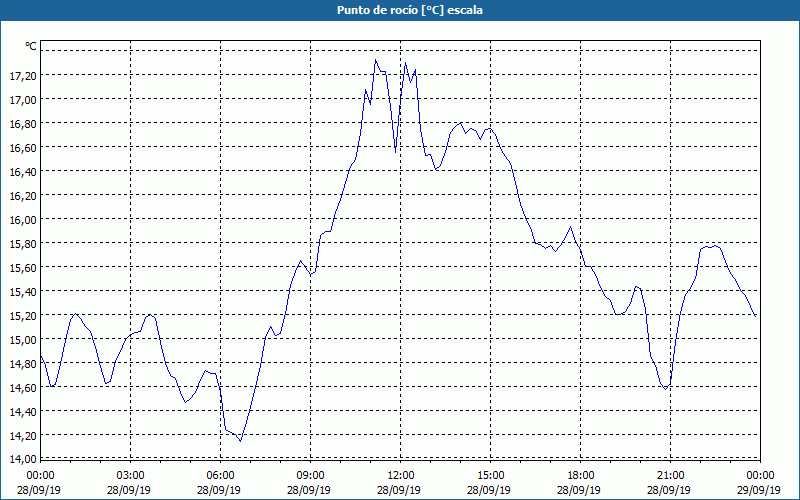Select the 14,00 y-axis value
The height and width of the screenshot is (500, 800).
click(x=23, y=459)
